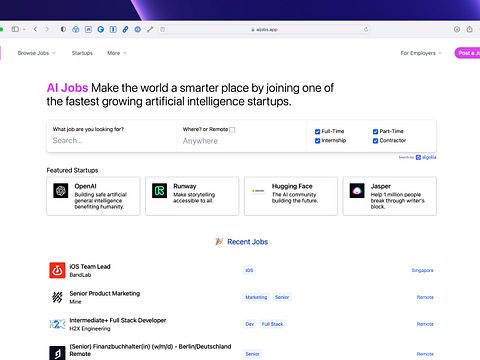Image resolution: width=480 pixels, height=360 pixels.
Task: Click the Senior tag on Finanzbuchhalter row
Action: (x=252, y=354)
